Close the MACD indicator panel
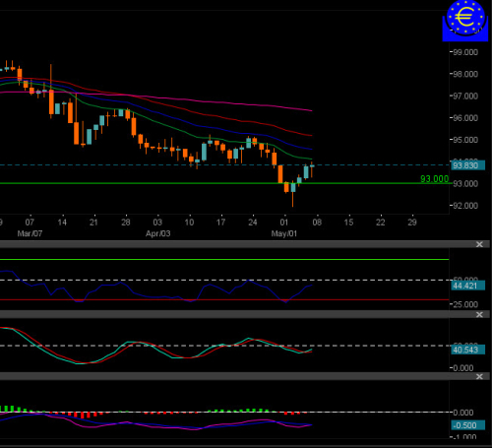 479,376
